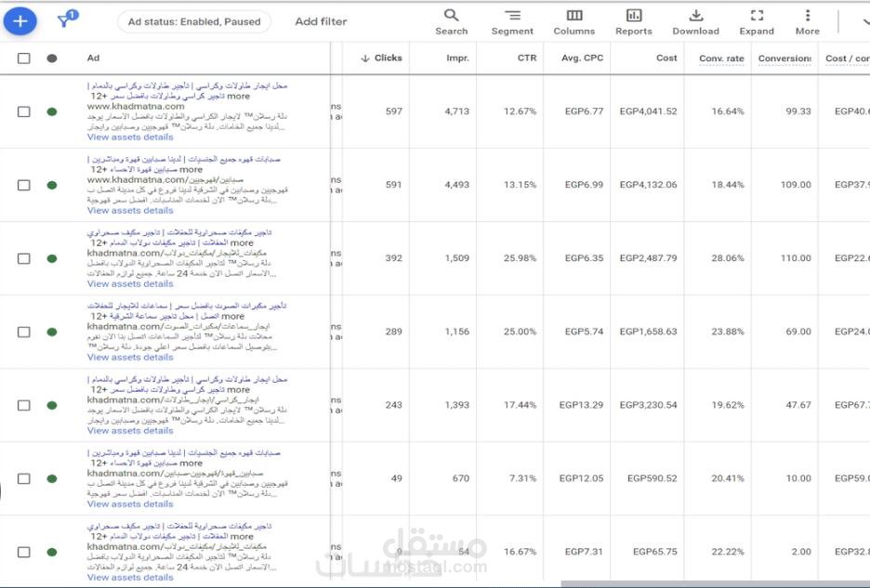Click green status dot of 49 clicks ad
This screenshot has width=870, height=588.
(52, 478)
